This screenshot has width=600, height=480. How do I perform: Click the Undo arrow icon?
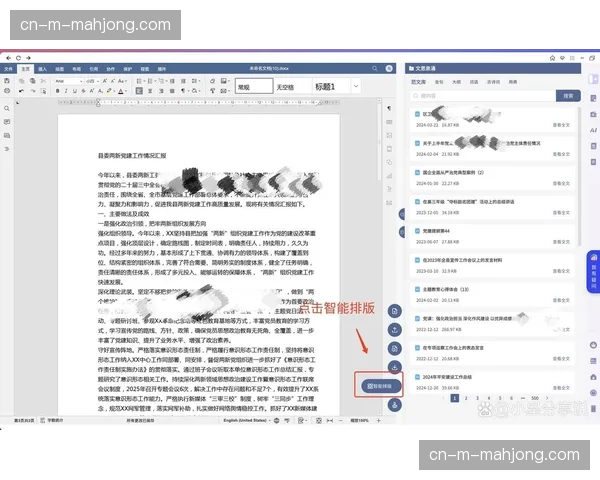(x=21, y=91)
